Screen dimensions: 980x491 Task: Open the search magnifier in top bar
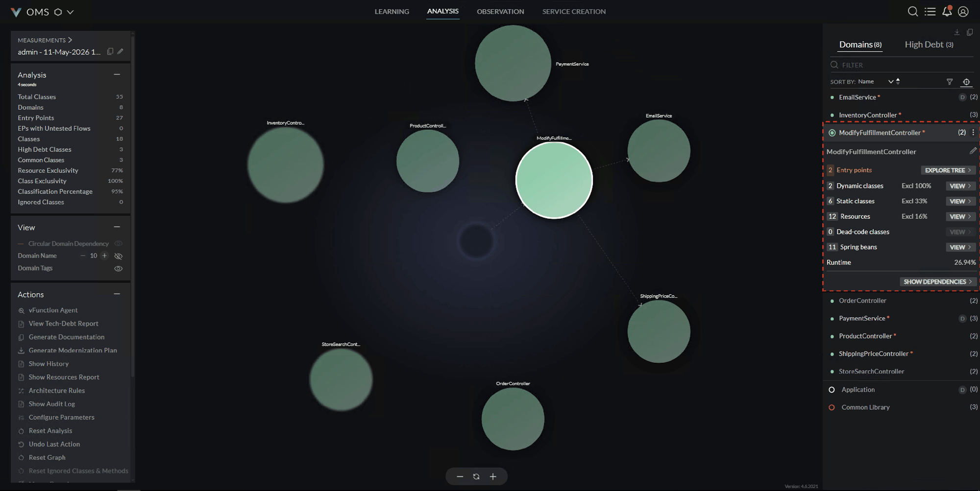pos(912,12)
